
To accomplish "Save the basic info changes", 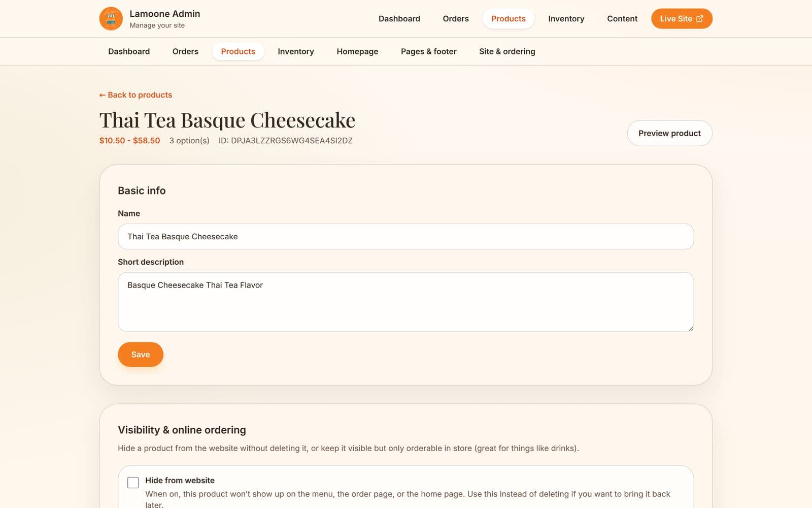I will click(141, 355).
